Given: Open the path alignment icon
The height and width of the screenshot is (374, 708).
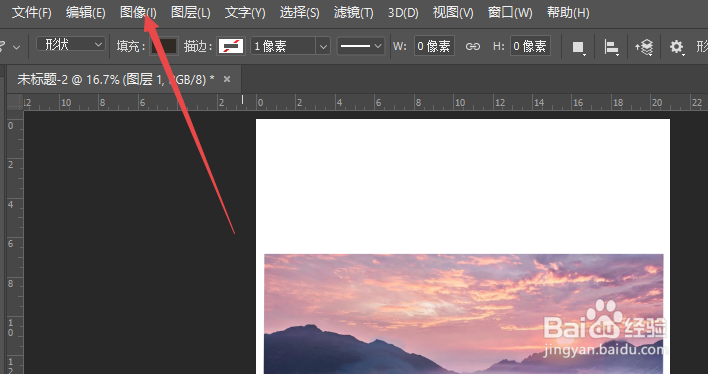Looking at the screenshot, I should pos(611,47).
